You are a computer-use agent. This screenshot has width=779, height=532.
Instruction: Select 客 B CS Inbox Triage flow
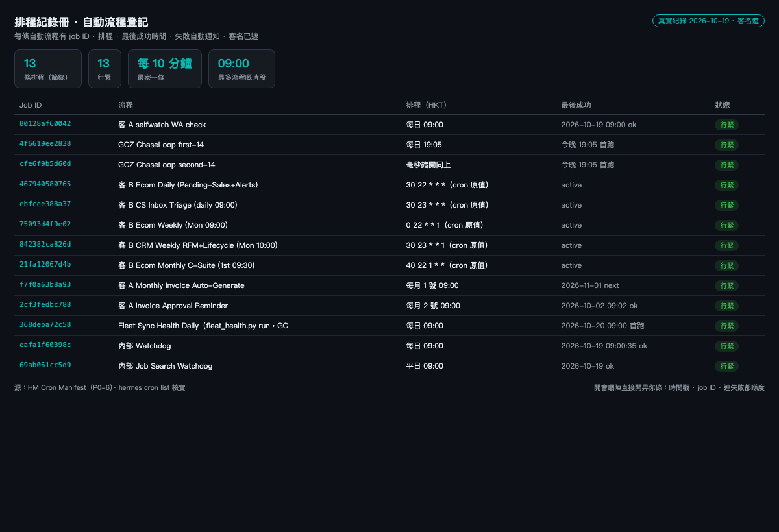click(178, 205)
